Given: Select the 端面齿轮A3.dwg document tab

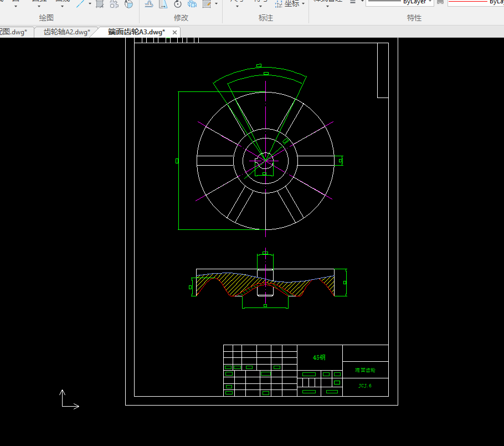Looking at the screenshot, I should click(136, 32).
